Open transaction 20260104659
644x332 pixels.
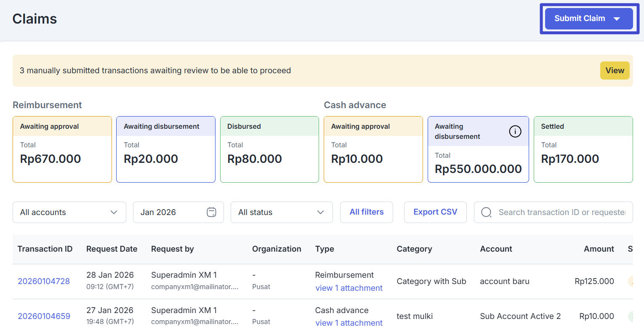pyautogui.click(x=44, y=316)
